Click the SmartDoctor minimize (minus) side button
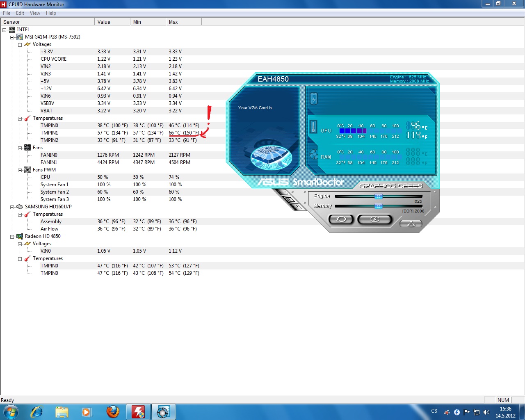Image resolution: width=525 pixels, height=420 pixels. pos(283,192)
